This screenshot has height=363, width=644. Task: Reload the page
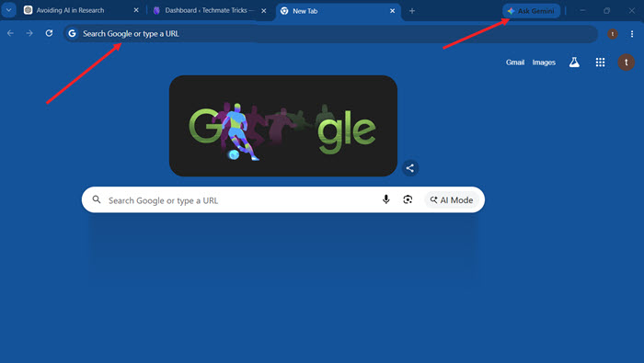(49, 33)
